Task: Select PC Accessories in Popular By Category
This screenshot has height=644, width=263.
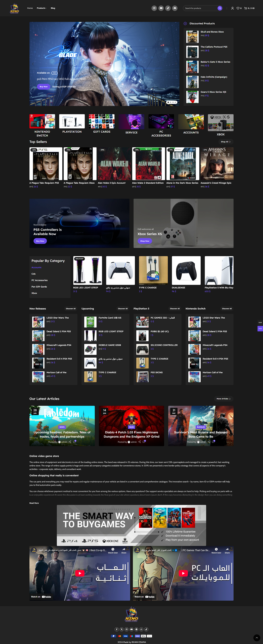Action: (39, 280)
